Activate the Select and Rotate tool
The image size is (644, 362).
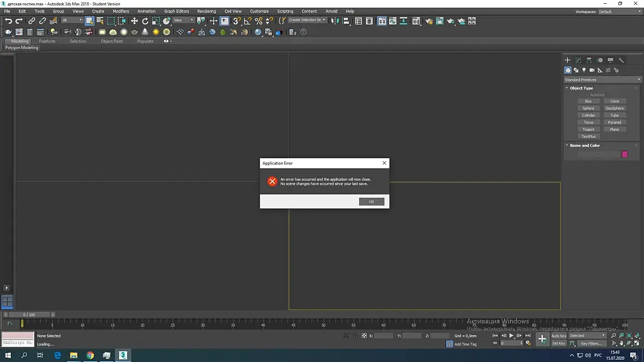click(x=145, y=21)
